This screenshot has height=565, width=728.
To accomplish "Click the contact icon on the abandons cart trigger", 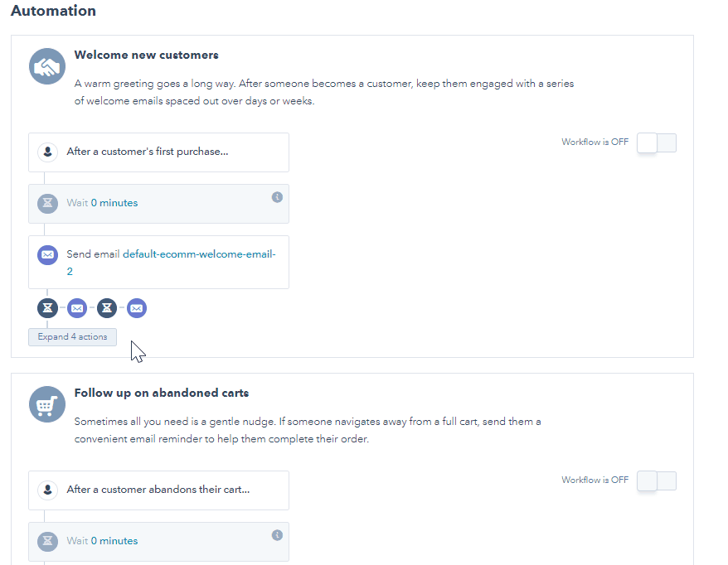I will point(47,490).
